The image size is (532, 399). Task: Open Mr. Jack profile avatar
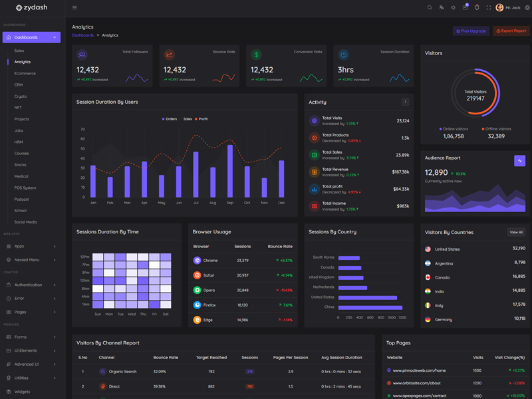coord(499,8)
